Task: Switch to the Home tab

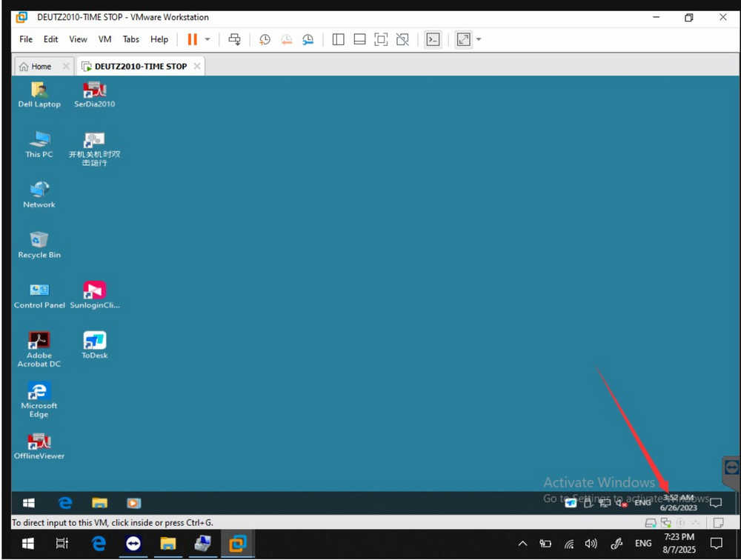Action: (x=41, y=67)
